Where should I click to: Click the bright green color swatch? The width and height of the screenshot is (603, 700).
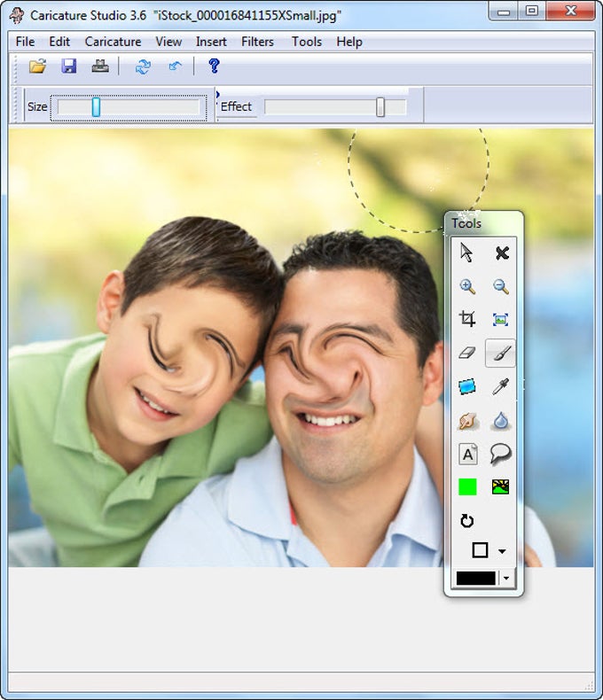tap(467, 486)
